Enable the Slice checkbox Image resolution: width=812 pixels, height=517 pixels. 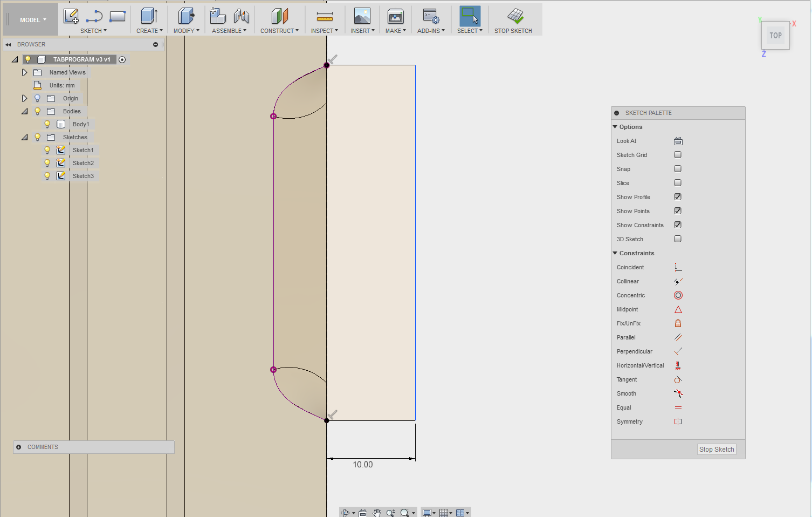678,183
